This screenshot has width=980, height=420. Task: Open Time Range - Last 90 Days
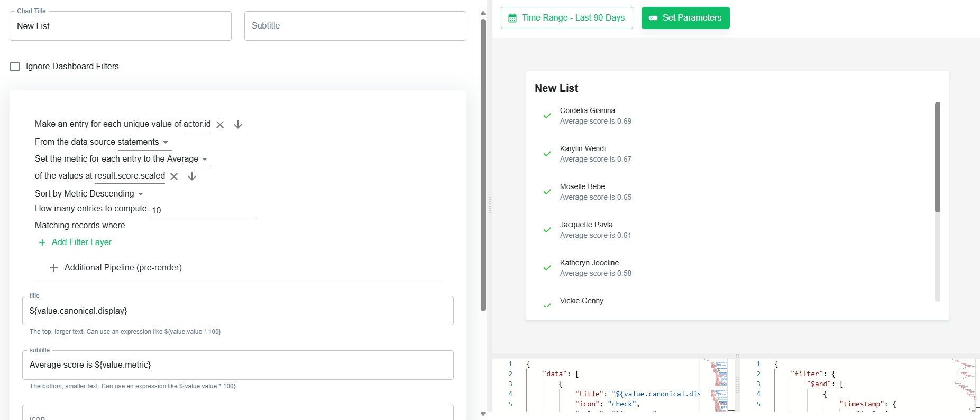point(566,18)
